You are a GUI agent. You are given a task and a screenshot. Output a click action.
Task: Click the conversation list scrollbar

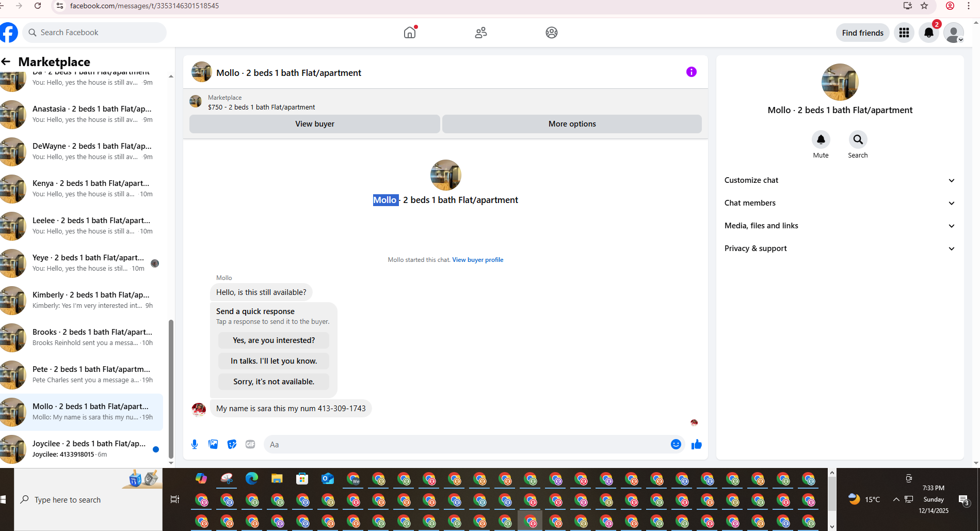click(171, 389)
